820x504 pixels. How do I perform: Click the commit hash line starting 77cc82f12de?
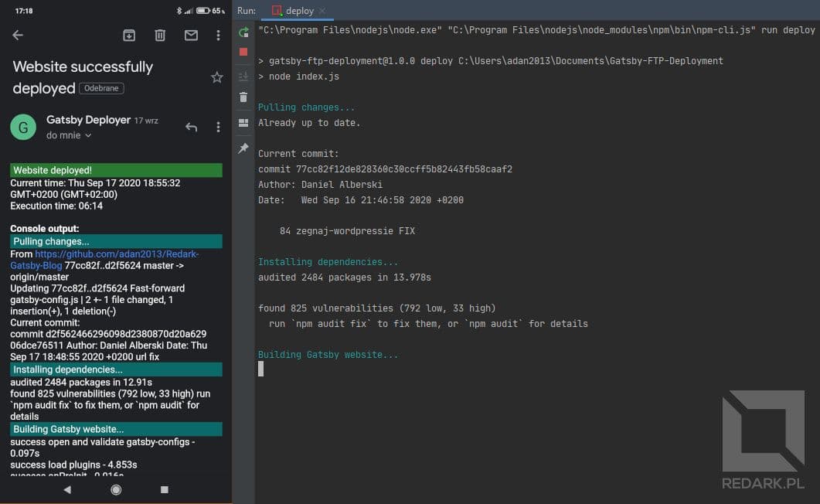(x=385, y=169)
